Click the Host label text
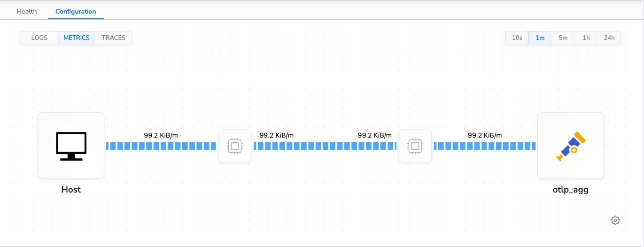Screen dimensions: 644x247 click(x=71, y=190)
